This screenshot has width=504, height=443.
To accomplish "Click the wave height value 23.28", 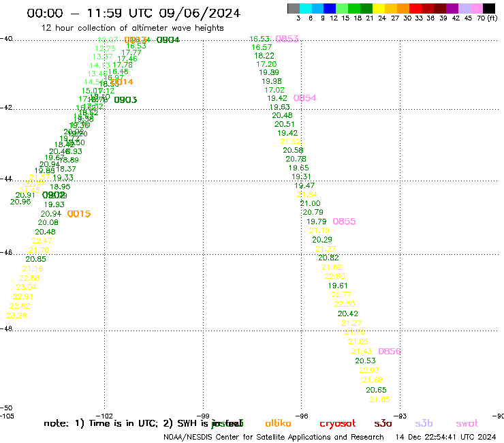I will tap(17, 316).
